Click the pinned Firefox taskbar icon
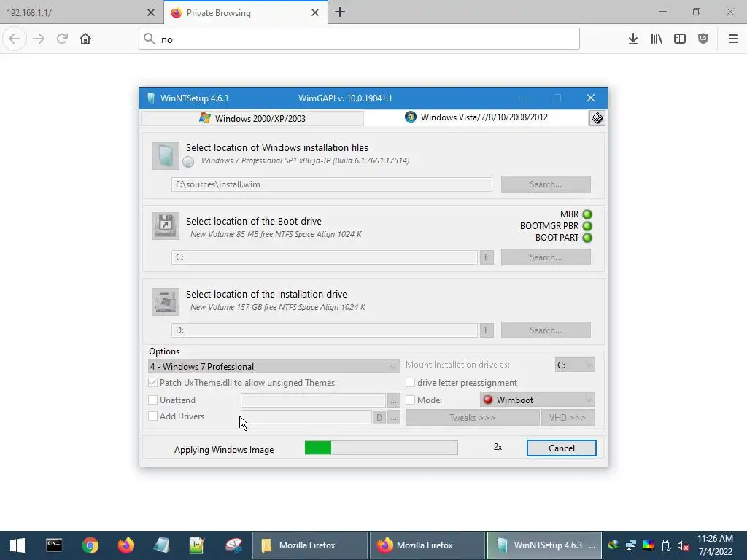Image resolution: width=747 pixels, height=560 pixels. coord(125,545)
